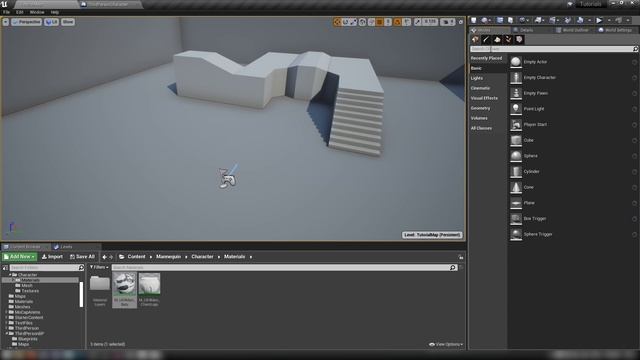Viewport: 640px width, 360px height.
Task: Select the Recently Placed category
Action: 487,58
